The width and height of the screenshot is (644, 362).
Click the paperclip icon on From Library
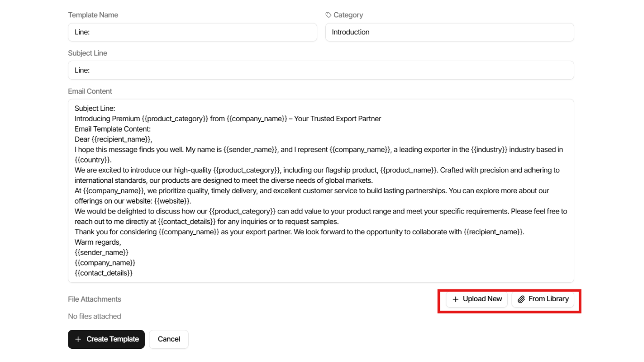(x=521, y=299)
